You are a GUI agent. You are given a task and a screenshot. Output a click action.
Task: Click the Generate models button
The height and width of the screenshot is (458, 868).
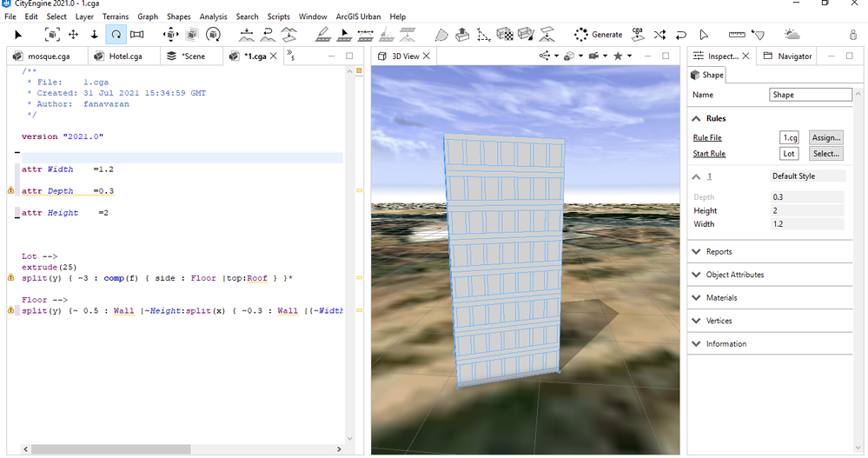click(x=599, y=35)
